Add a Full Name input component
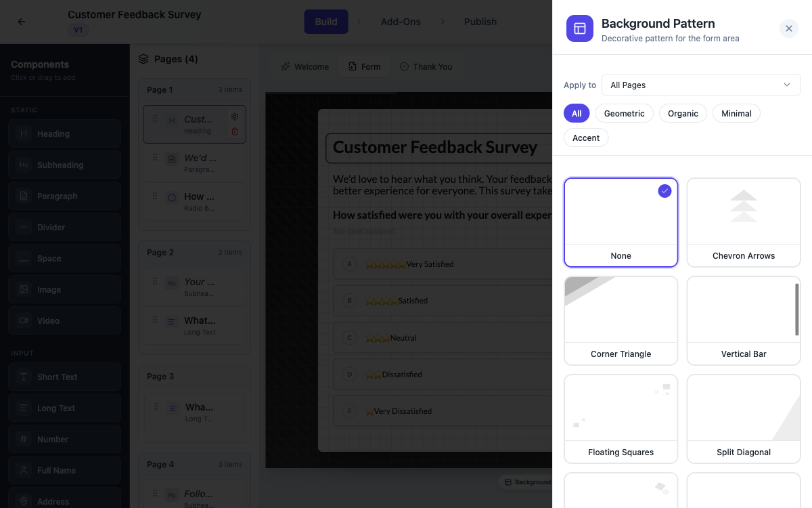812x508 pixels. coord(65,471)
